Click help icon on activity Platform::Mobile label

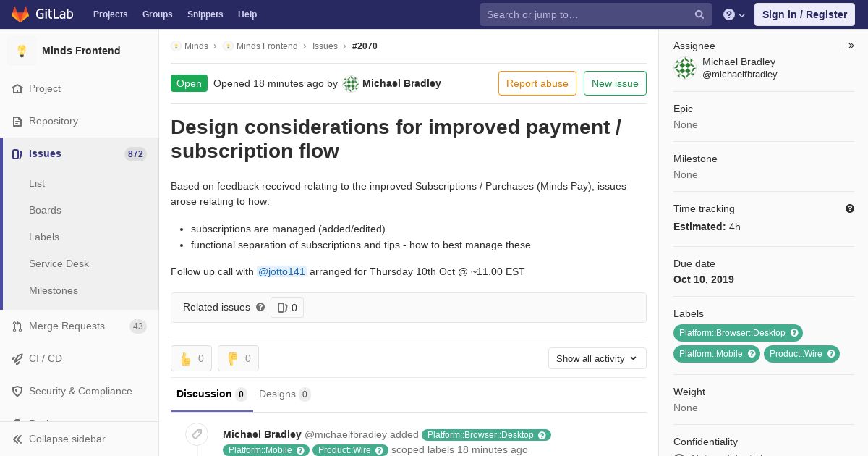tap(301, 450)
